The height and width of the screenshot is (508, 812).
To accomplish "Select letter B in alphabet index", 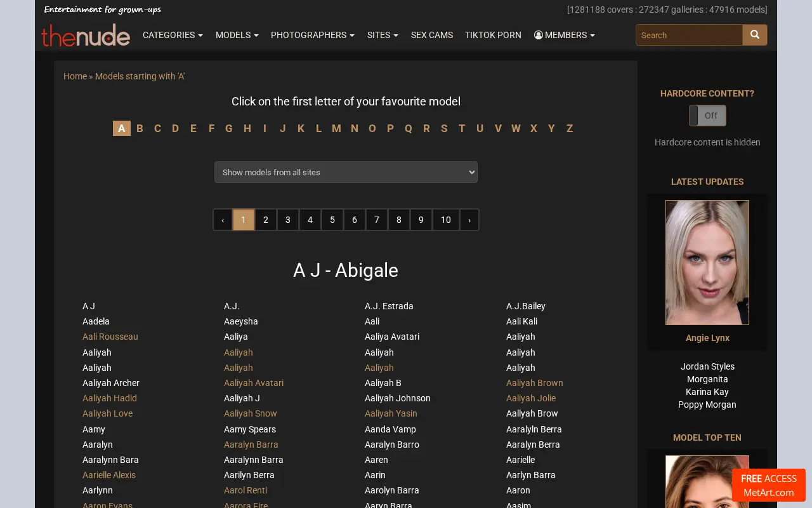I will point(140,128).
